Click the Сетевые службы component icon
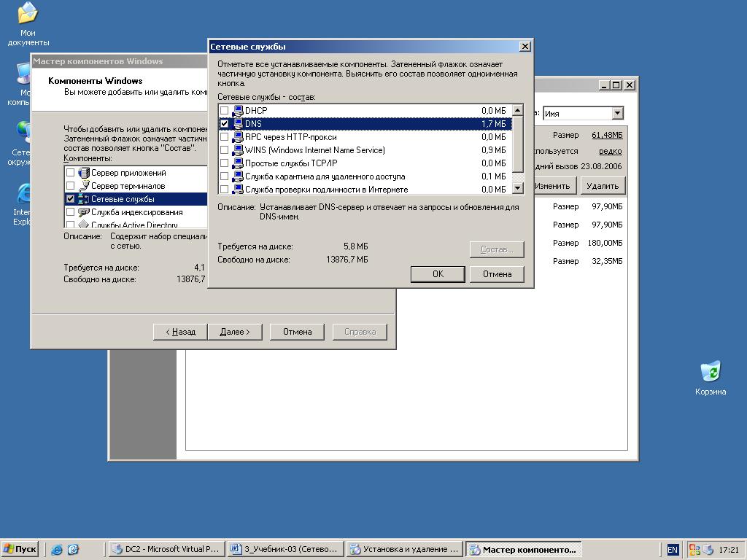 click(83, 199)
